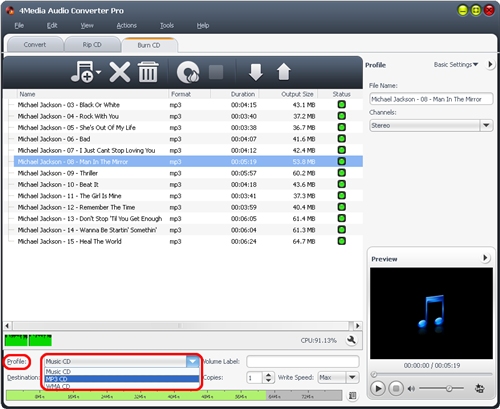Clear the list with the trash can icon

[x=148, y=71]
